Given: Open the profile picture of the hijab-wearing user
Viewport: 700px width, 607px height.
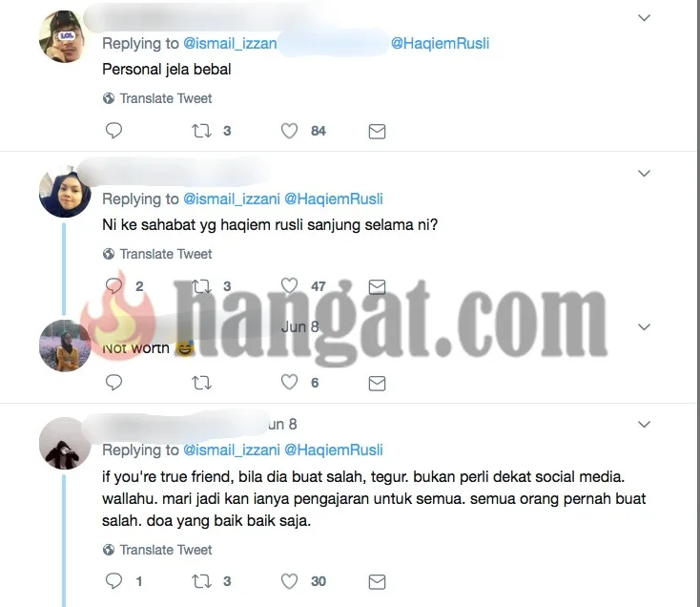Looking at the screenshot, I should (x=65, y=192).
